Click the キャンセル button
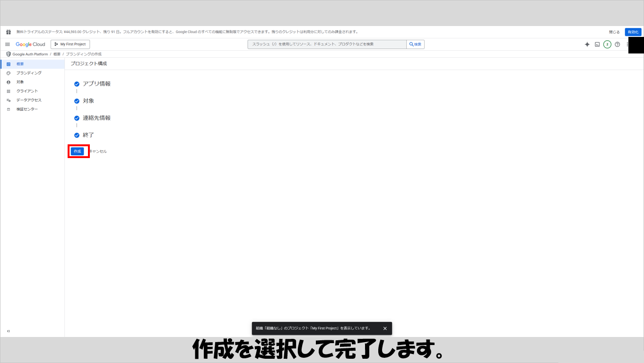The width and height of the screenshot is (644, 363). [x=98, y=151]
